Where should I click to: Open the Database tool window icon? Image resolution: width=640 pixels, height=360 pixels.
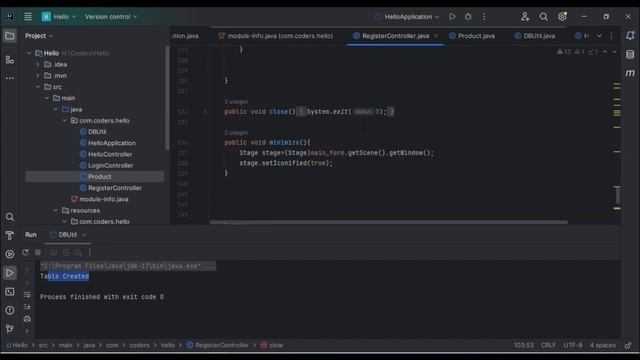630,54
